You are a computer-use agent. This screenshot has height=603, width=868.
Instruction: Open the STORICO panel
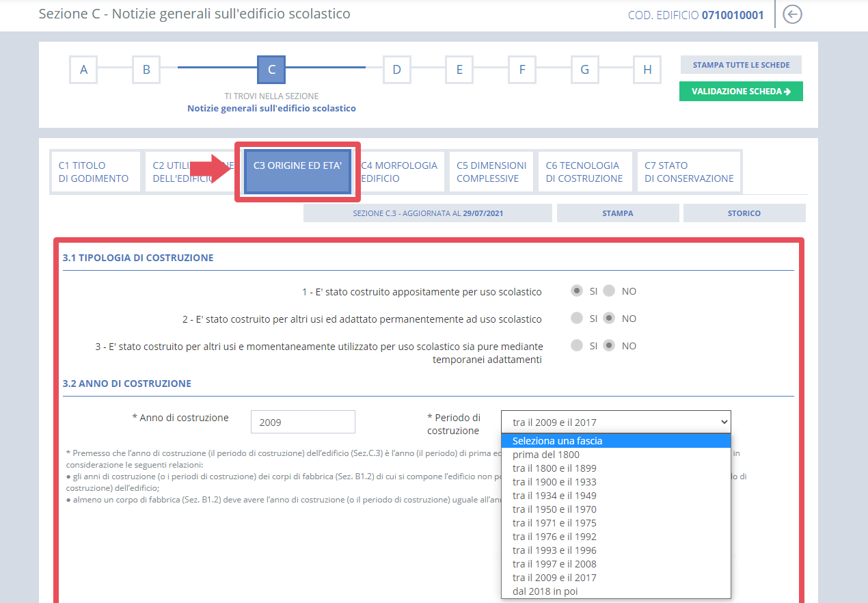click(x=744, y=213)
